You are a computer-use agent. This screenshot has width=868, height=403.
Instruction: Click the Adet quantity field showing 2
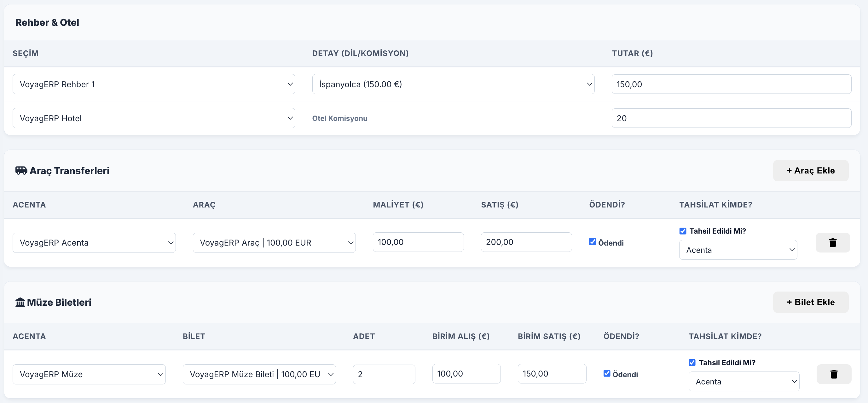click(x=384, y=374)
